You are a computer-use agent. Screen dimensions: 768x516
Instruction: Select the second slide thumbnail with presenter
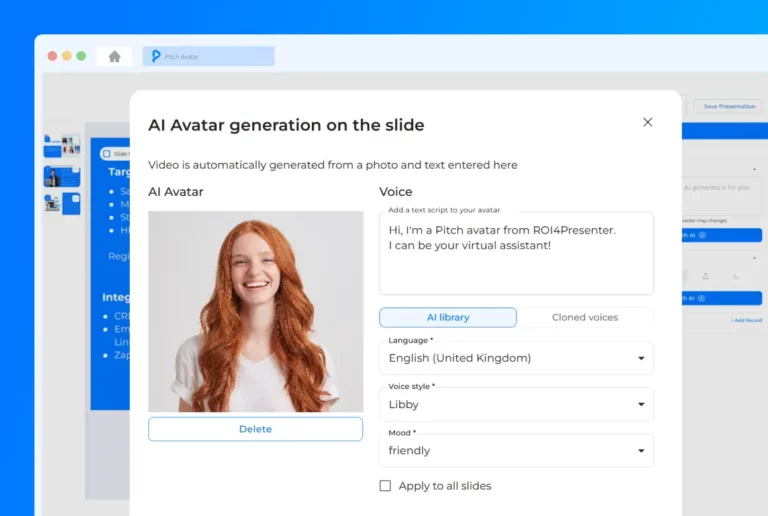pyautogui.click(x=62, y=176)
